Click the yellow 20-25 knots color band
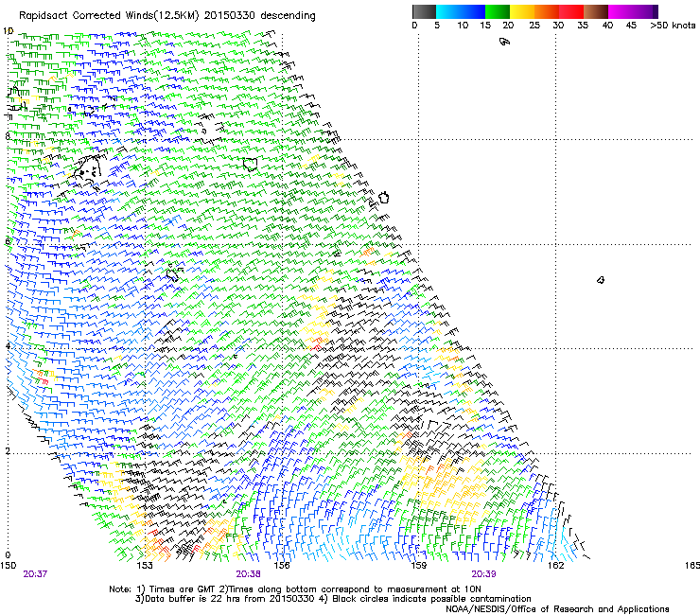 pos(522,11)
